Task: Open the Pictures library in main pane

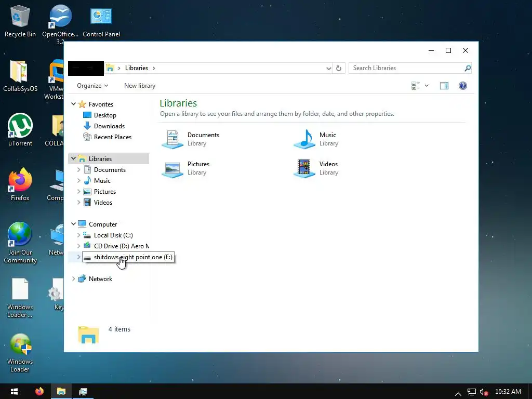Action: click(x=185, y=168)
